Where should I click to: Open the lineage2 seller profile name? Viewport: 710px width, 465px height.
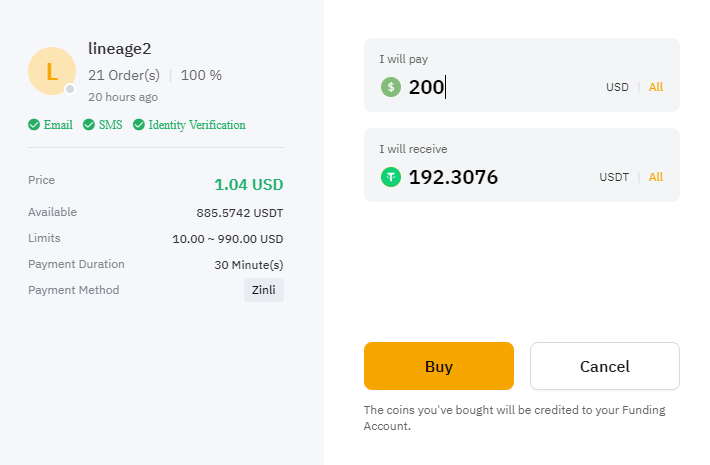pos(120,48)
